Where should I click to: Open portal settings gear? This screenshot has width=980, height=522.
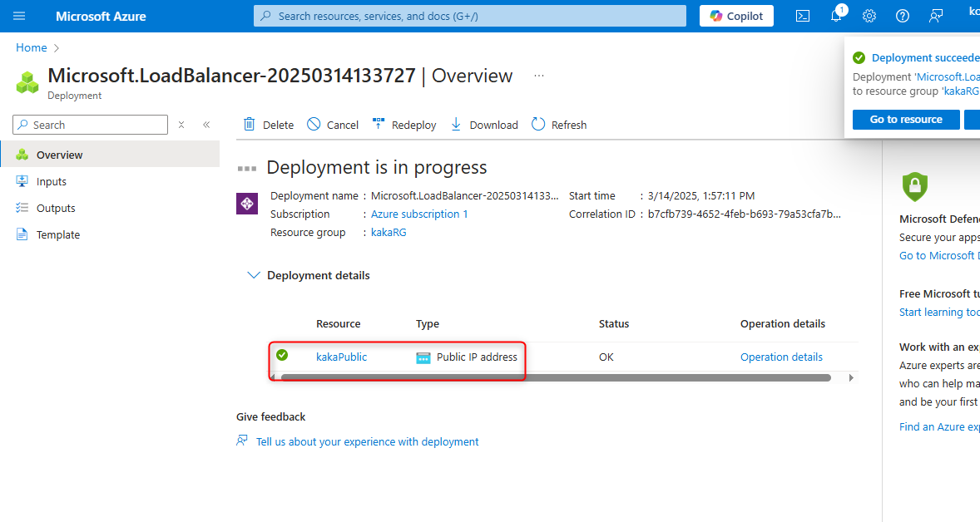pyautogui.click(x=869, y=17)
